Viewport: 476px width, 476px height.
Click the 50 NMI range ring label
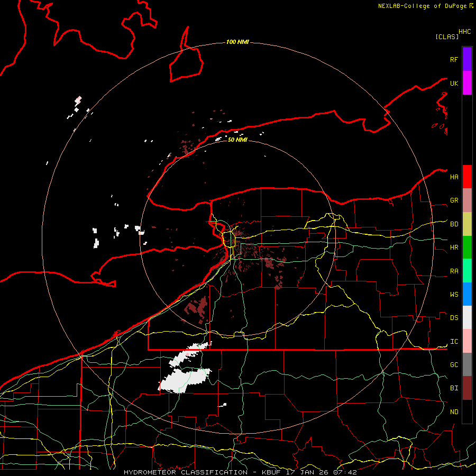pos(237,140)
